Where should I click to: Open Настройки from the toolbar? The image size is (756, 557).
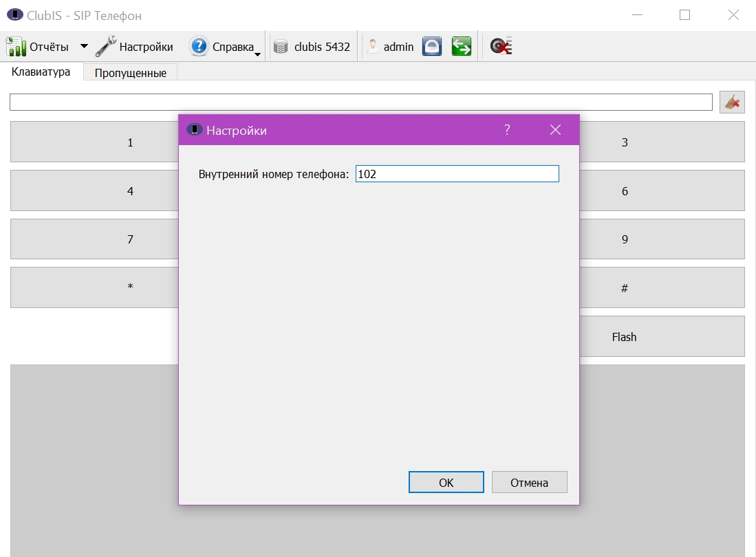coord(134,47)
